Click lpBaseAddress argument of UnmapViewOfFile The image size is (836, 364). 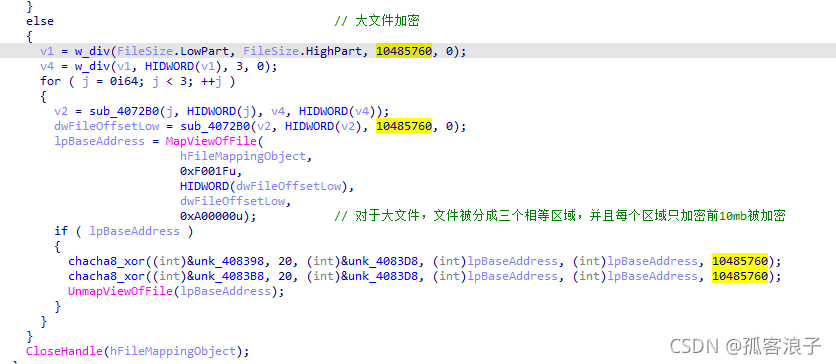coord(225,291)
